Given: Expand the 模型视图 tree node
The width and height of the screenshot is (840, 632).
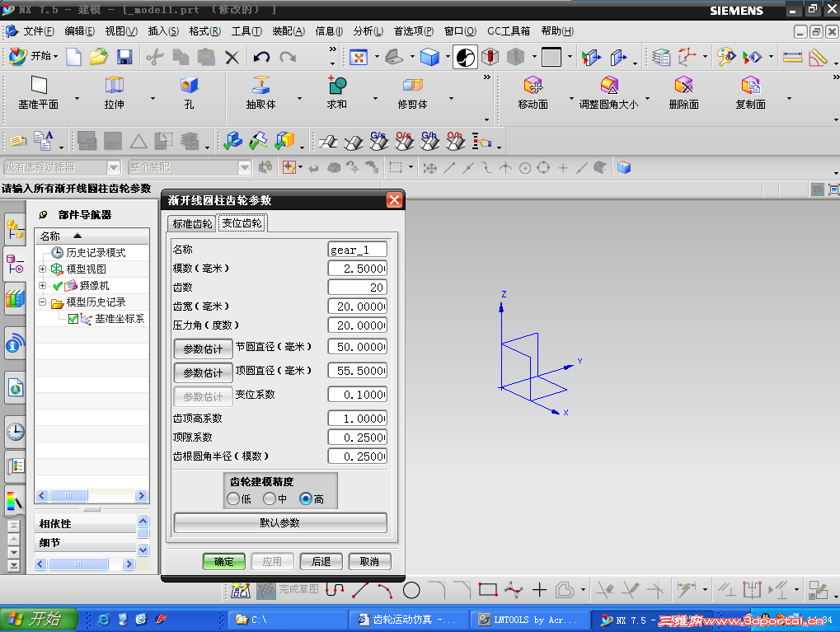Looking at the screenshot, I should point(43,269).
